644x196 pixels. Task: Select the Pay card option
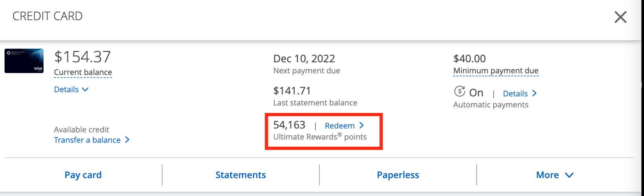tap(83, 175)
